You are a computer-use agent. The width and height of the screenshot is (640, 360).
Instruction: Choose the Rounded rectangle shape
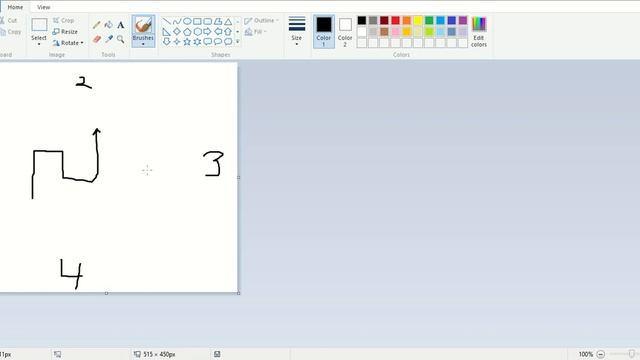(x=207, y=21)
